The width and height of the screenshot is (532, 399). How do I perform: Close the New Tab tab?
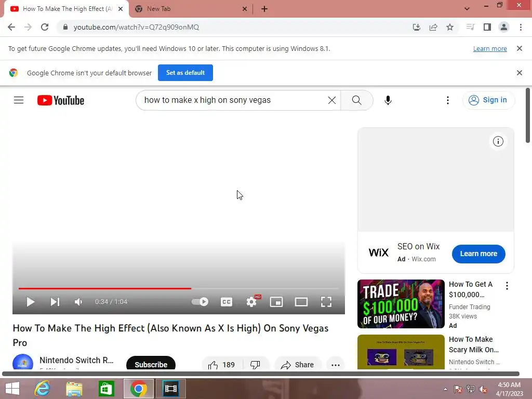(x=245, y=9)
